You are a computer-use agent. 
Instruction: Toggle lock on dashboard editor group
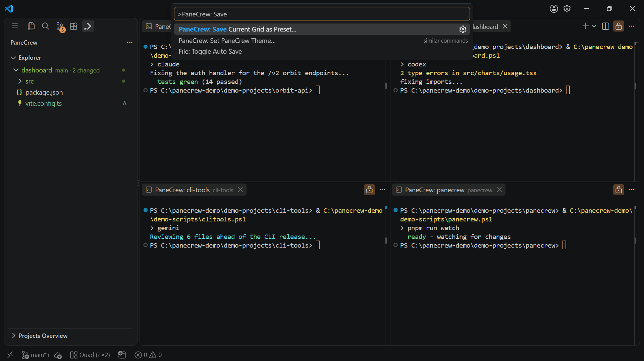coord(619,26)
